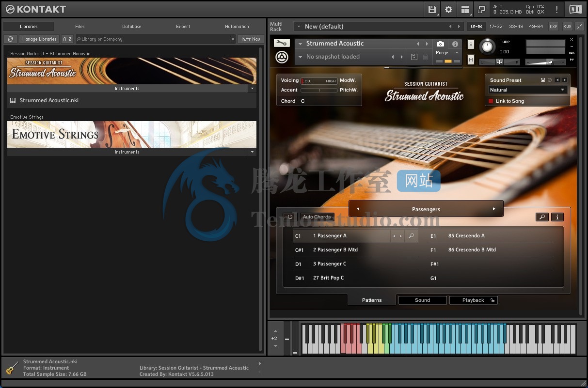Delete snapshot with trash icon
Screen dimensions: 588x388
pyautogui.click(x=425, y=57)
